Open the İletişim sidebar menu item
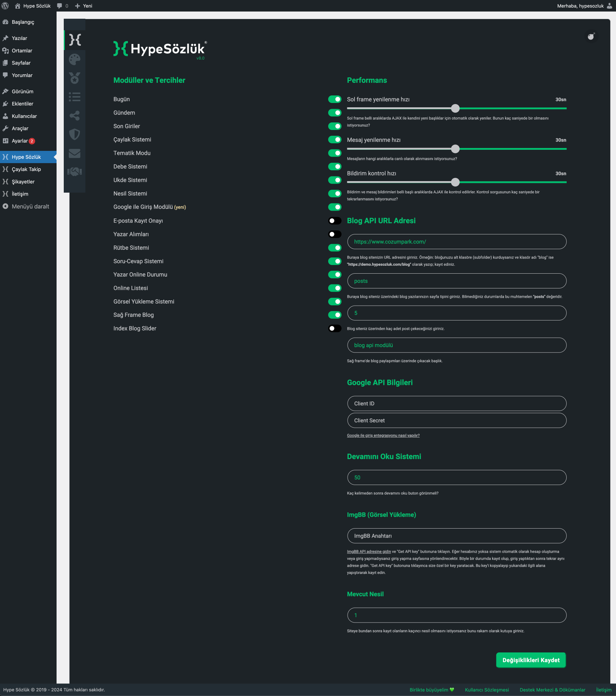The image size is (616, 696). coord(28,194)
